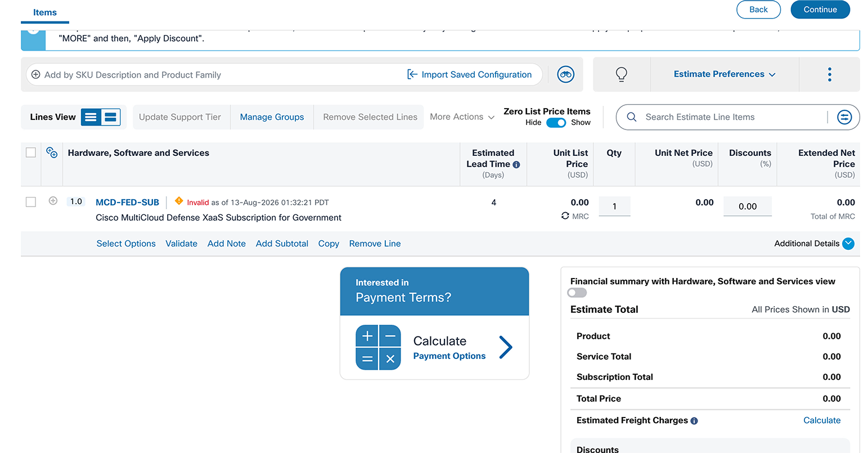The image size is (868, 453).
Task: Click Add Subtotal link
Action: (282, 244)
